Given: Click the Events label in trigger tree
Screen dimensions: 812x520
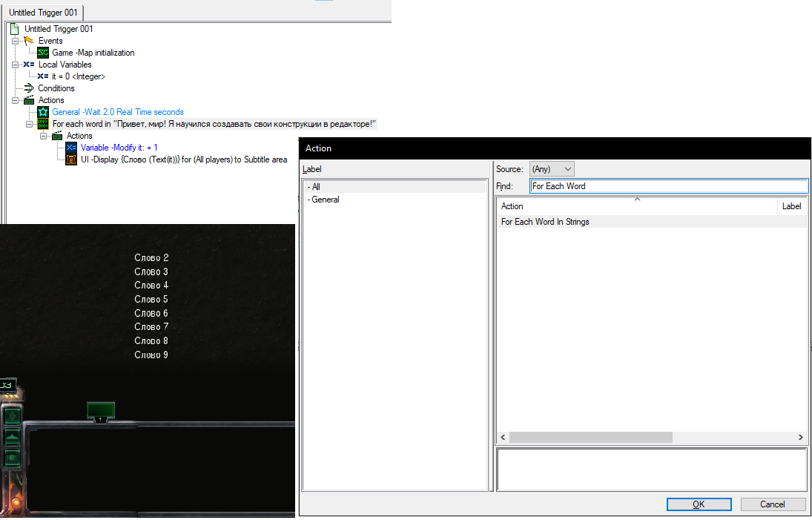Looking at the screenshot, I should pos(50,41).
